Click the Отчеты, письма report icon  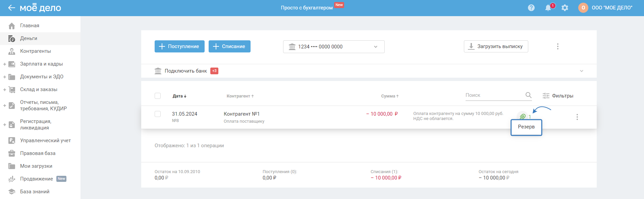[x=12, y=105]
